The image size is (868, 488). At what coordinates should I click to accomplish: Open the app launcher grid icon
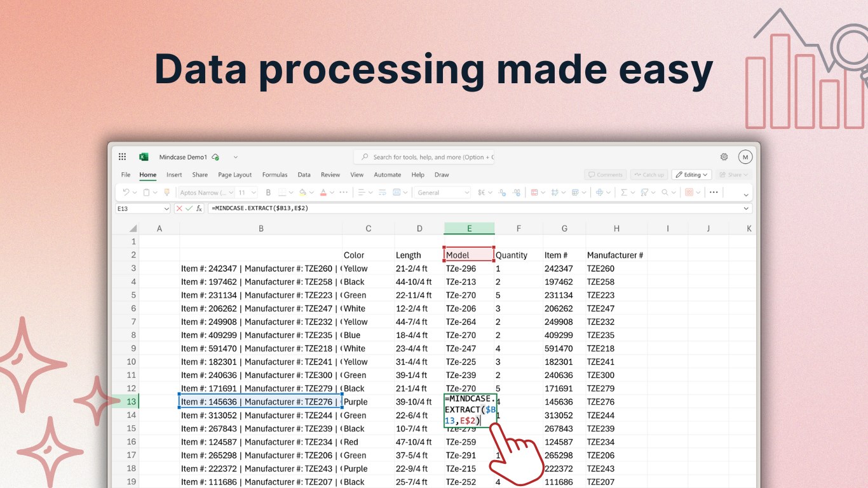(123, 157)
